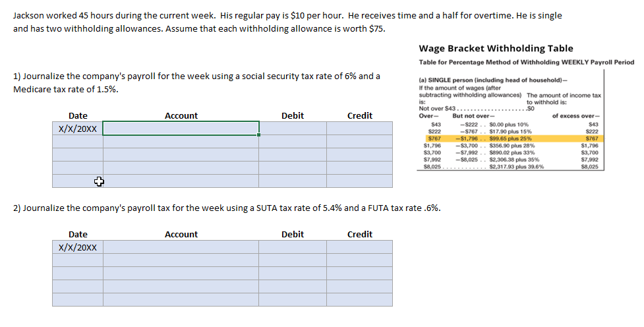
Task: Click the X/X/20XX date in question 1 table
Action: coord(78,129)
